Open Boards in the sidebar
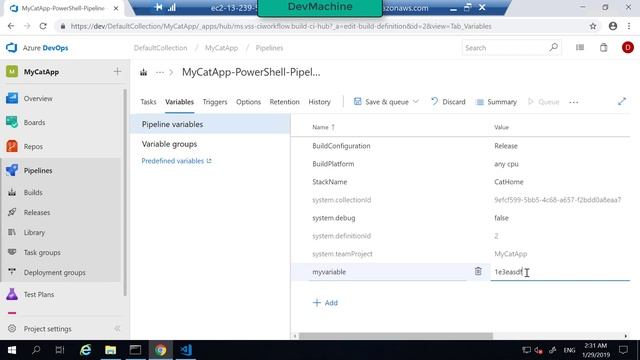The height and width of the screenshot is (360, 640). pos(34,122)
